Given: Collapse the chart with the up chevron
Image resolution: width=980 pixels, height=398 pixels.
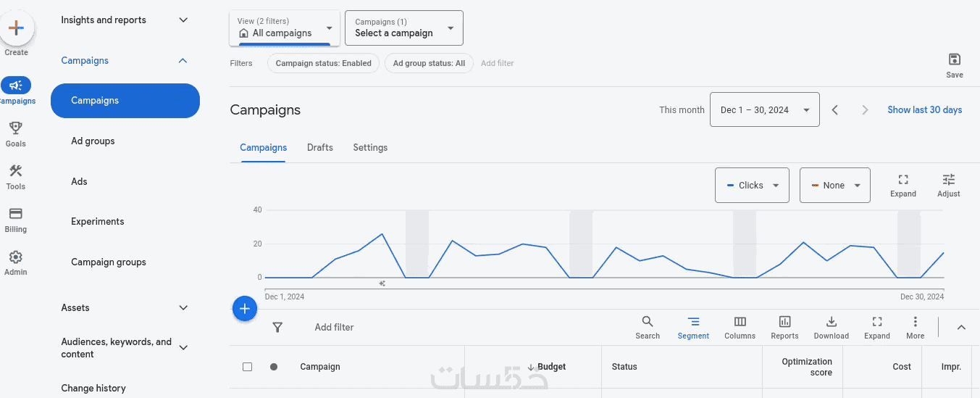Looking at the screenshot, I should (x=961, y=328).
